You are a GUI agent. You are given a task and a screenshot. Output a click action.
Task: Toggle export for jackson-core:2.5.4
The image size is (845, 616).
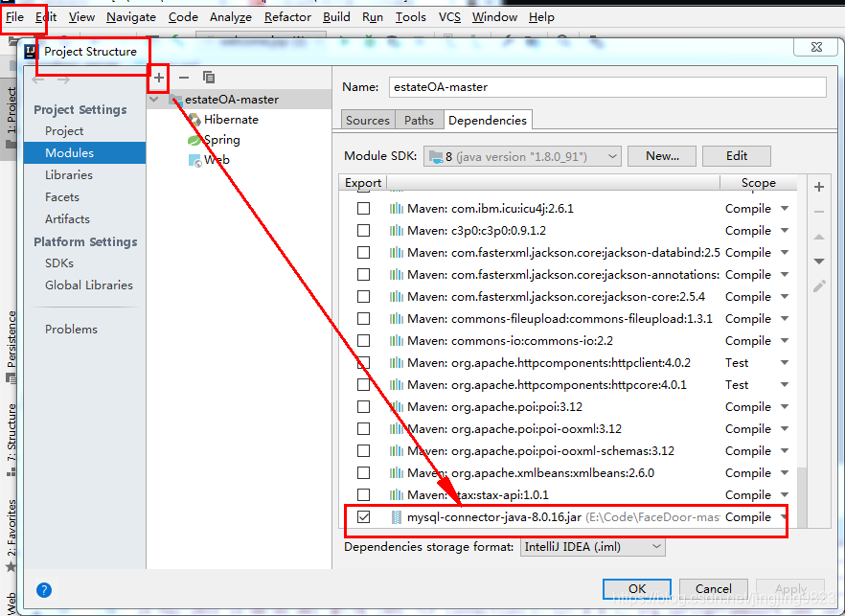click(364, 297)
